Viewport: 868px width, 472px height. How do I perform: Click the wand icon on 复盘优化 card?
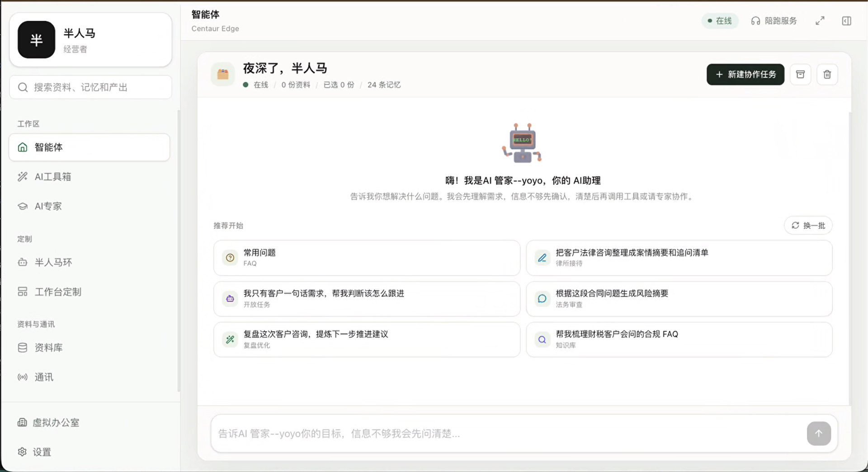coord(230,339)
